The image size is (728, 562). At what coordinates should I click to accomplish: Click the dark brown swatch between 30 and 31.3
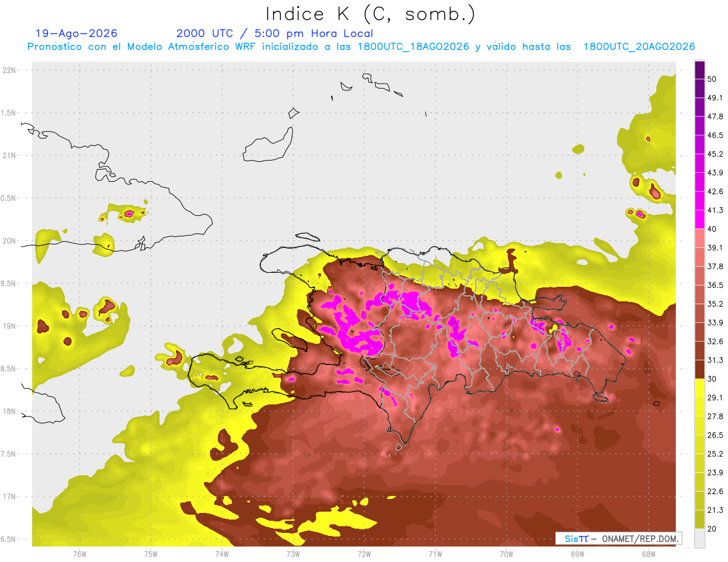[699, 370]
